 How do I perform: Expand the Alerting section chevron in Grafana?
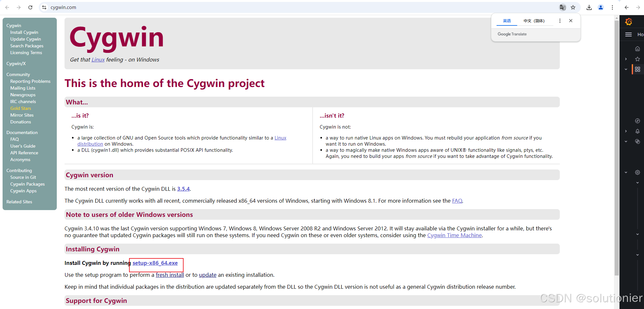(x=626, y=131)
